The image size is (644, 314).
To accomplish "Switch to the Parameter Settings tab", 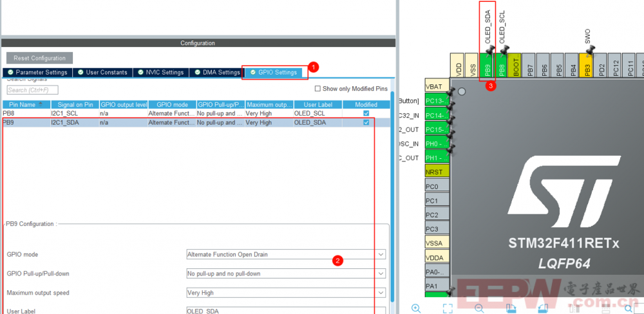I will pos(37,73).
